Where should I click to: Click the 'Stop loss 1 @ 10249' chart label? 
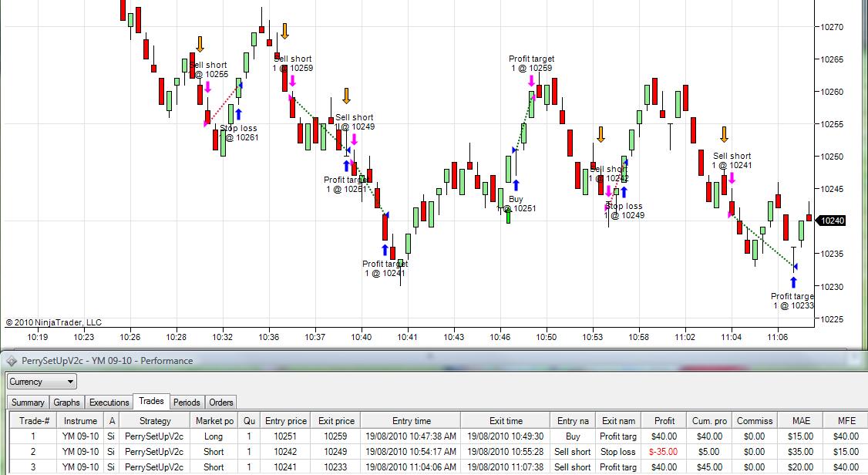point(624,211)
